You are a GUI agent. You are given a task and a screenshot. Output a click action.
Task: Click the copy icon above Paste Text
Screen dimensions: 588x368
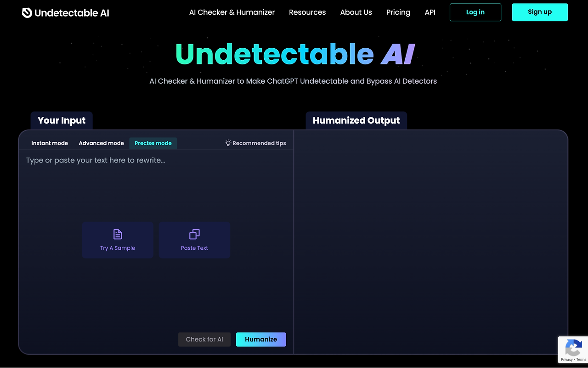[x=194, y=234]
